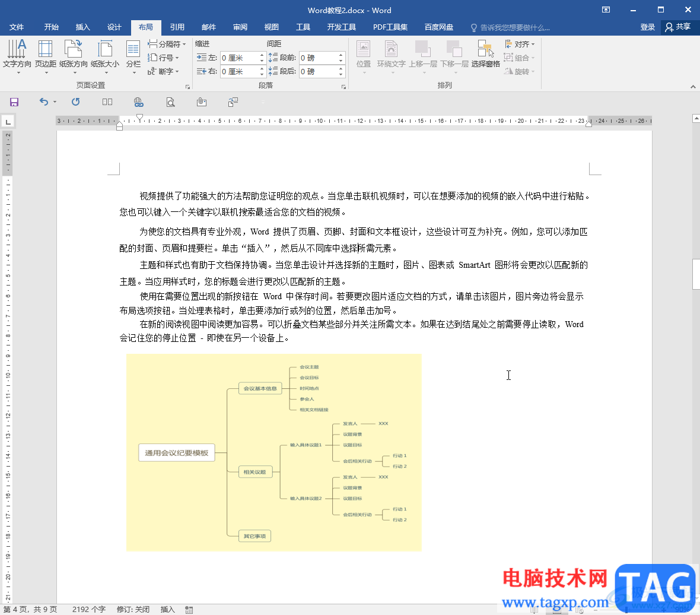Switch to the View (视图) tab

(x=272, y=27)
